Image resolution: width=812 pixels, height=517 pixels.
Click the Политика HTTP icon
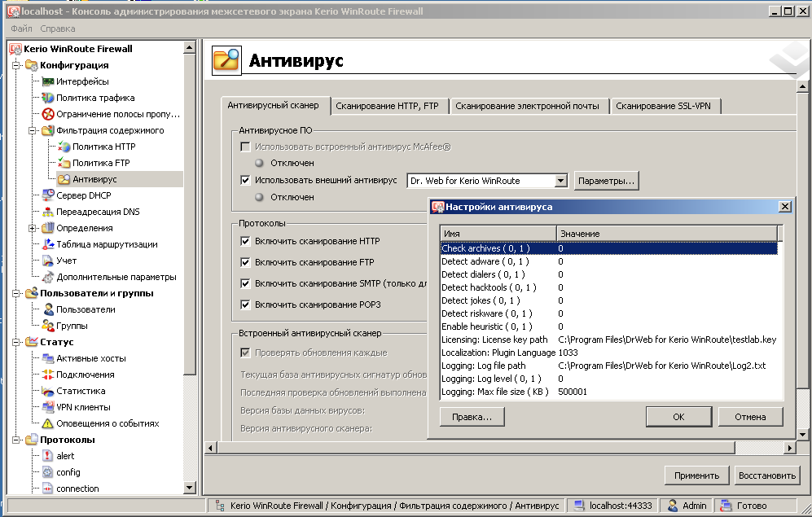64,147
